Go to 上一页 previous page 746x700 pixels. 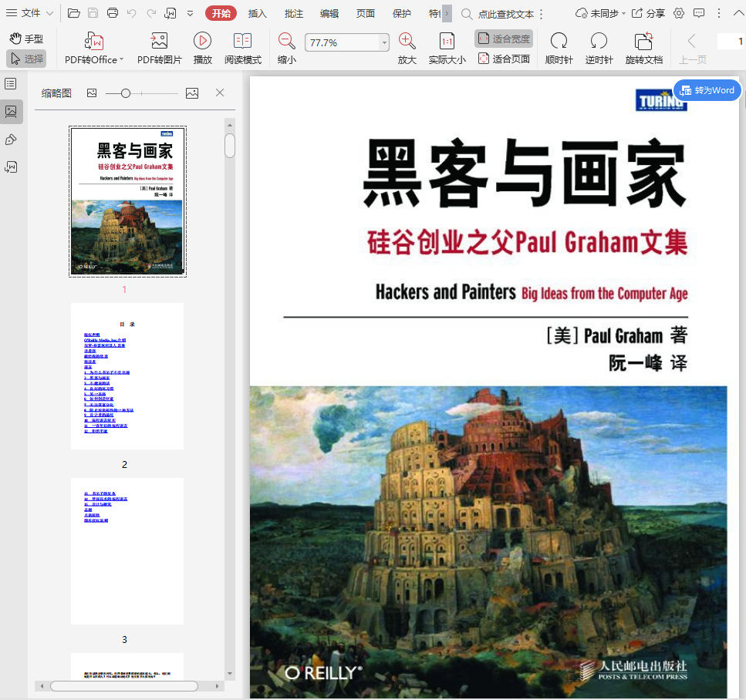pyautogui.click(x=692, y=48)
